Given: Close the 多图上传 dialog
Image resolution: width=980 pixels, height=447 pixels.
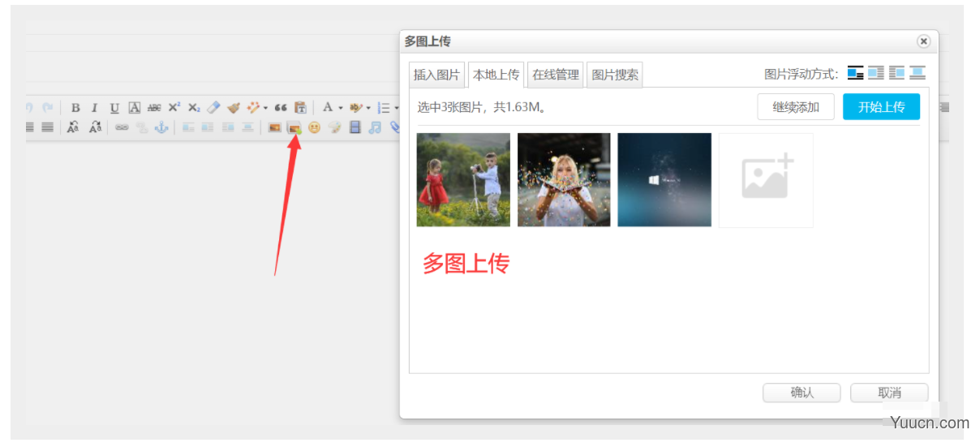Looking at the screenshot, I should pyautogui.click(x=923, y=41).
